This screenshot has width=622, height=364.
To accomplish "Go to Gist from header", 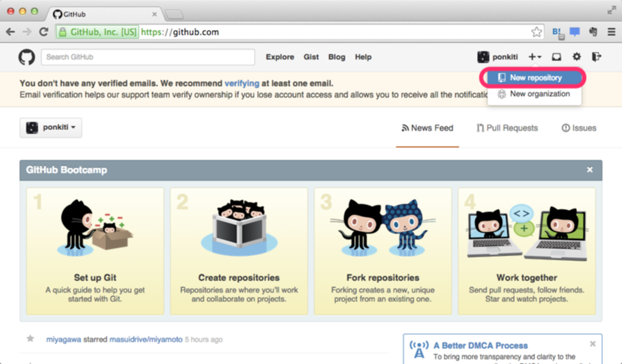I will coord(311,57).
